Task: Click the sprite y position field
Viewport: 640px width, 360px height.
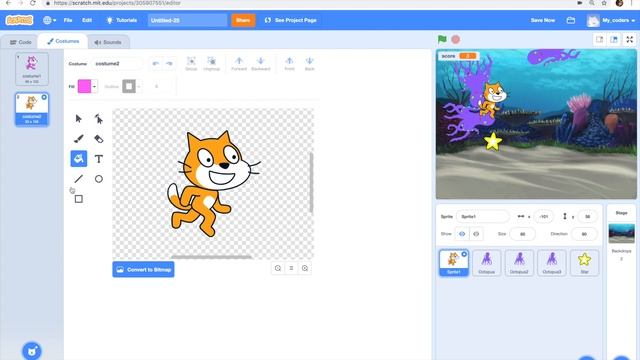Action: pyautogui.click(x=587, y=216)
